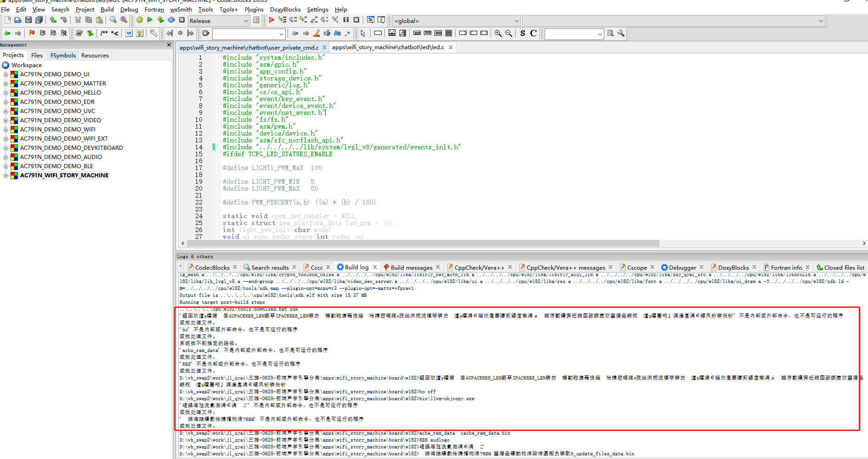Screen dimensions: 868x459
Task: Expand the AC791N_DEMO_DEMO_WIFI project node
Action: [6, 130]
